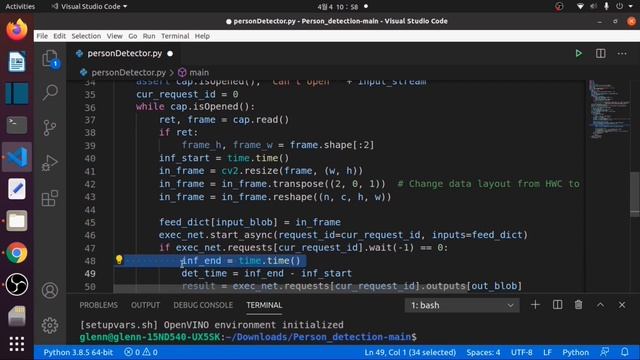Open the Source Control view
This screenshot has height=360, width=640.
(x=50, y=128)
